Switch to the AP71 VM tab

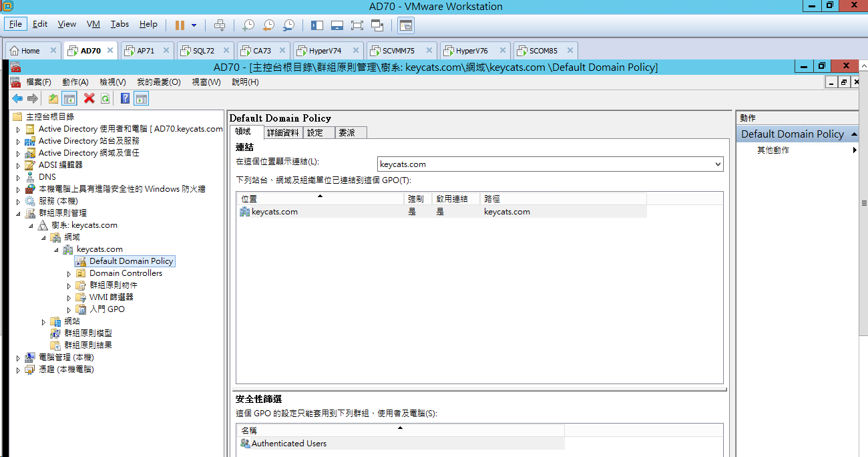point(146,51)
